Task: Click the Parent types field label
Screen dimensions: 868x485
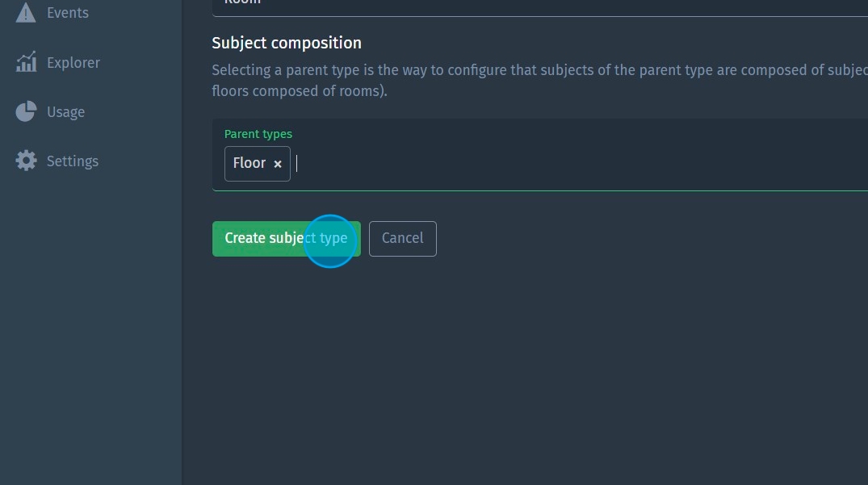Action: pos(258,134)
